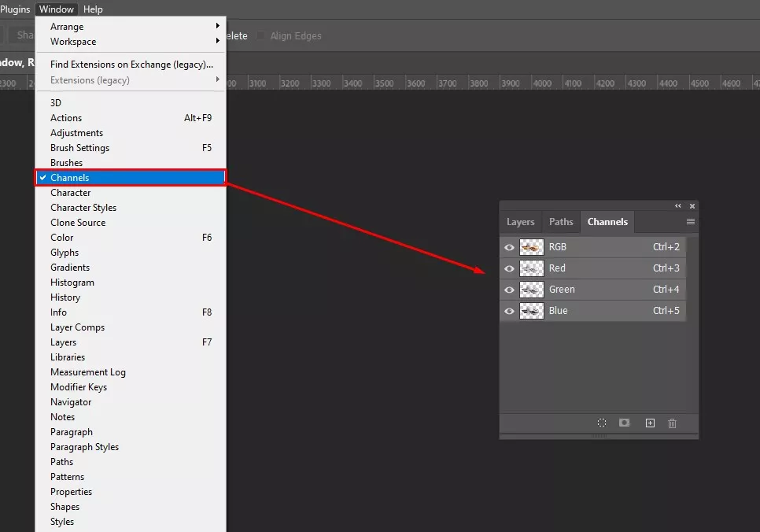Image resolution: width=760 pixels, height=532 pixels.
Task: Toggle the Align Edges checkbox
Action: click(x=261, y=36)
